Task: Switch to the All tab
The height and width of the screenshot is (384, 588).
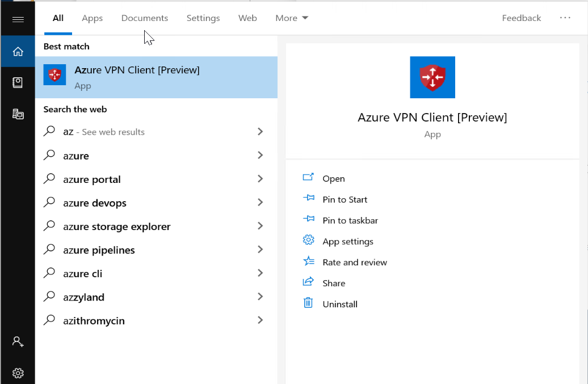Action: pos(58,18)
